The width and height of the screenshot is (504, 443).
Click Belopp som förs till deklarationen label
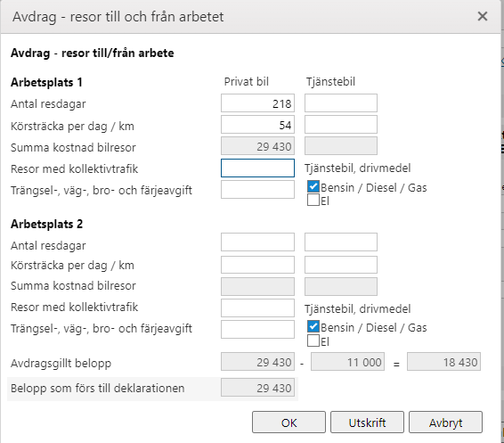click(x=98, y=388)
